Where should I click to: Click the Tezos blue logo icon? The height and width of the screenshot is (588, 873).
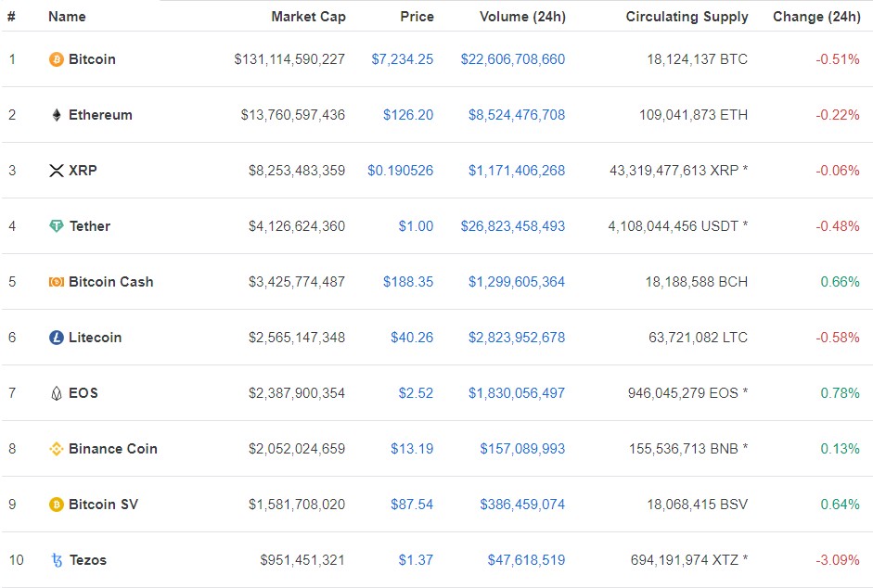pyautogui.click(x=57, y=560)
